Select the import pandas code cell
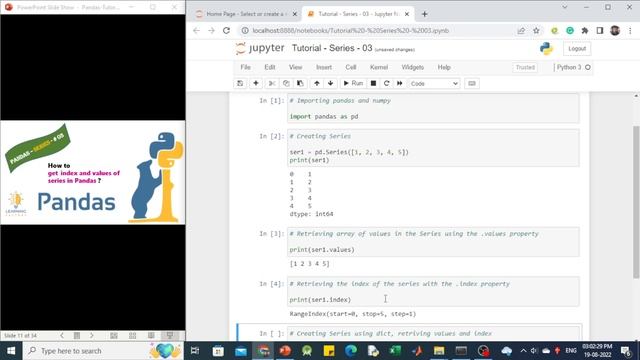Viewport: 640px width, 360px height. point(433,109)
